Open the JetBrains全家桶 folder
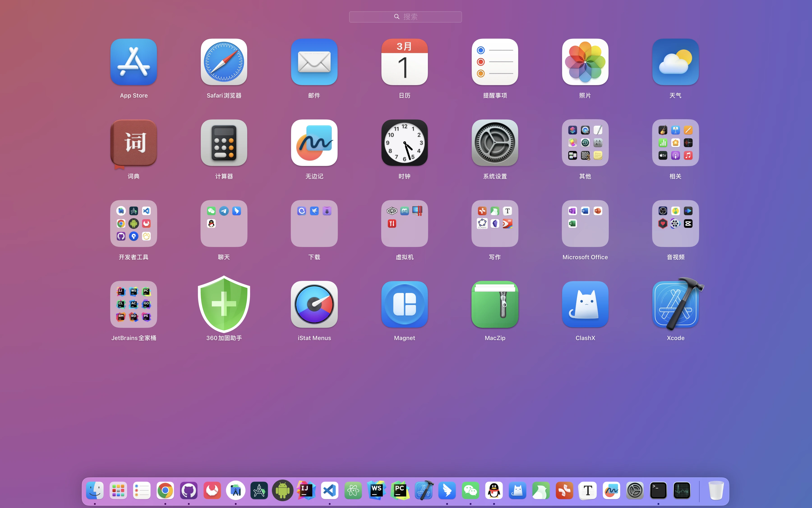This screenshot has width=812, height=508. click(x=134, y=304)
